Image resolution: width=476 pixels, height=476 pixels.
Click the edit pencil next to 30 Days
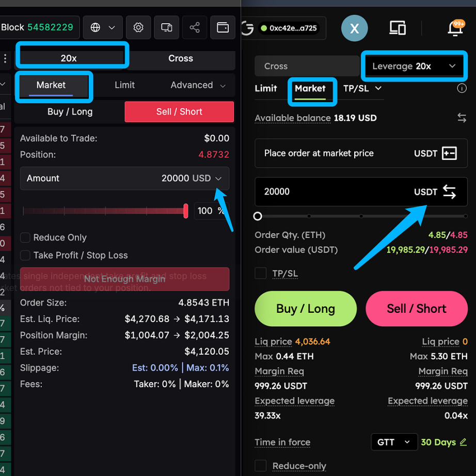tap(463, 442)
